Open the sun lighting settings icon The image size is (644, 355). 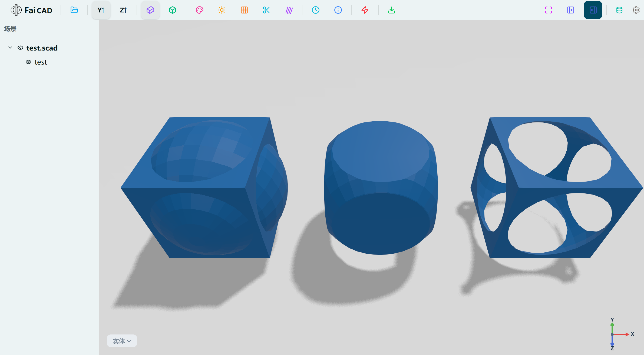tap(222, 10)
